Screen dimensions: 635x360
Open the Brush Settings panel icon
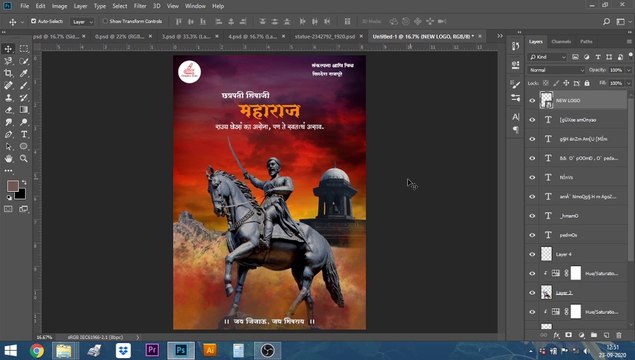click(x=516, y=84)
